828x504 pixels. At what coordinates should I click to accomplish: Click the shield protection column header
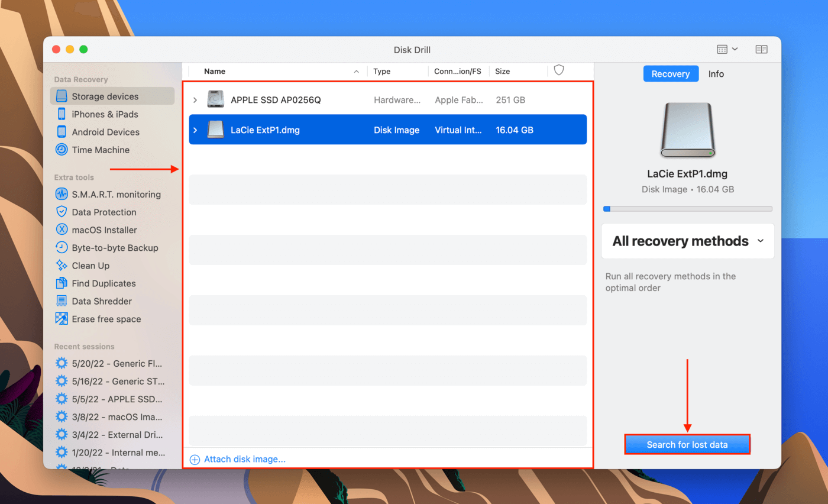click(x=559, y=70)
